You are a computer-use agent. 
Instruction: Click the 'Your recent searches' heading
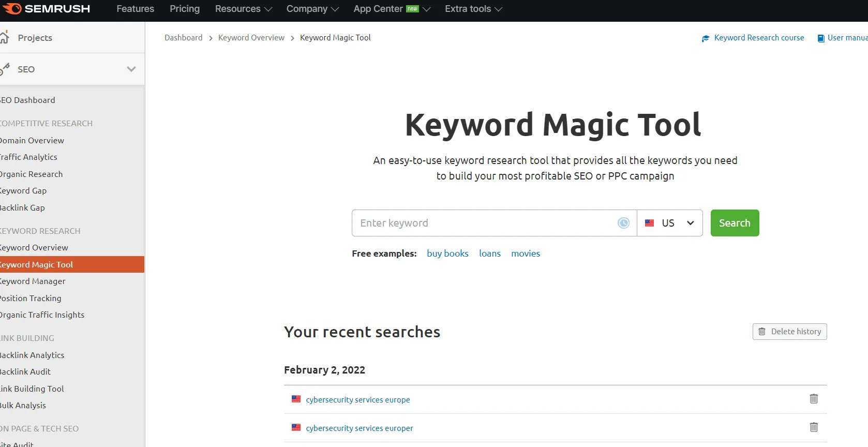point(362,332)
